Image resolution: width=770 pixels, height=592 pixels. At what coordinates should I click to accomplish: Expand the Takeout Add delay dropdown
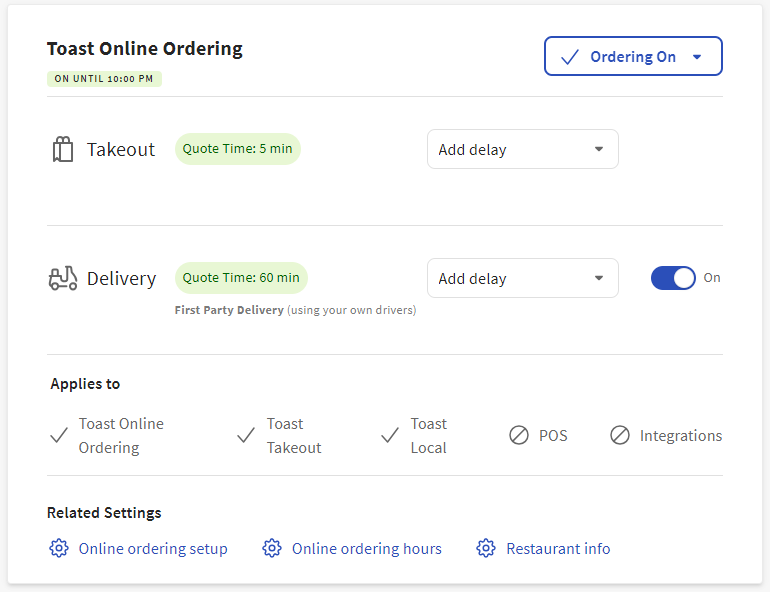pyautogui.click(x=522, y=150)
